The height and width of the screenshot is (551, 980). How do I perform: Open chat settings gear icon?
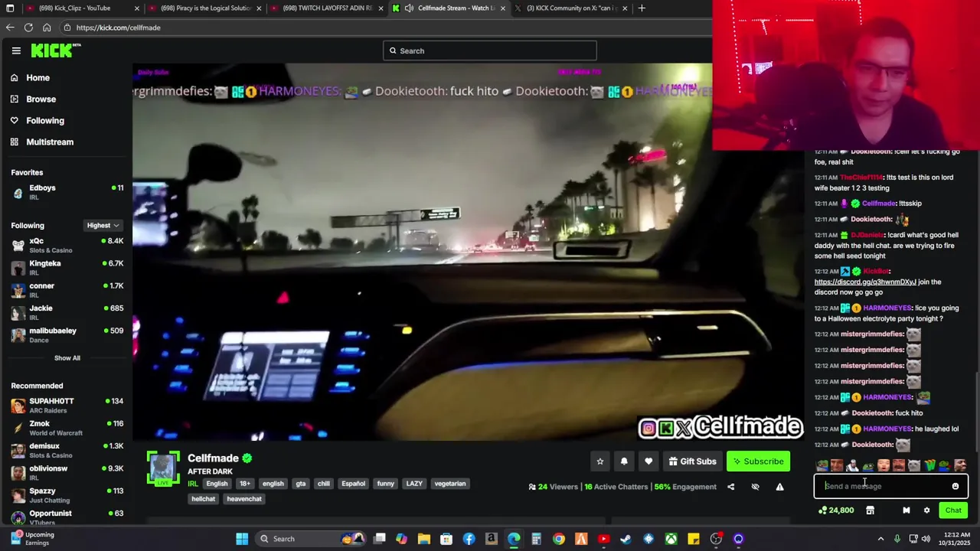point(926,510)
